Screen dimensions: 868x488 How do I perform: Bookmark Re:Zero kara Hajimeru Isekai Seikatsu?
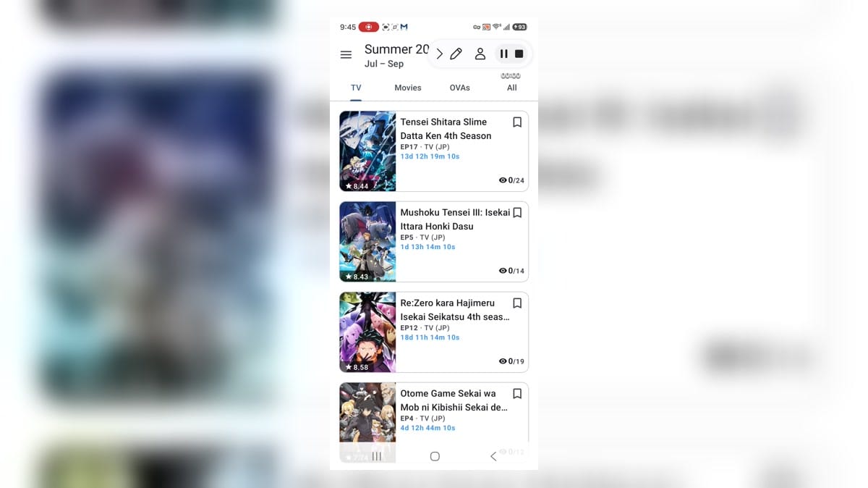tap(517, 303)
